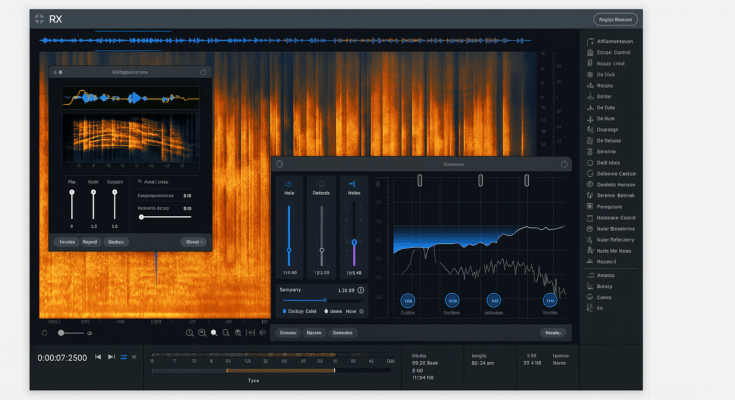
Task: Click the Hore option icon
Action: [362, 311]
